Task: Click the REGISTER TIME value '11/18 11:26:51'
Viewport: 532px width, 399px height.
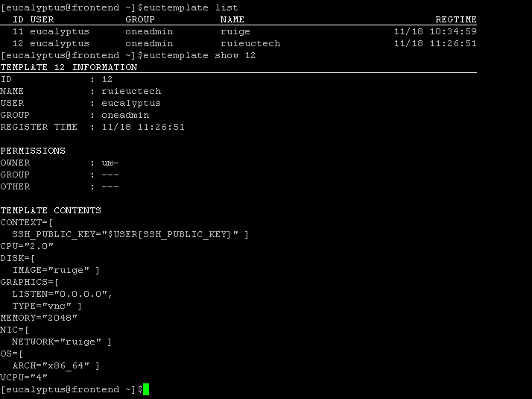Action: coord(143,127)
